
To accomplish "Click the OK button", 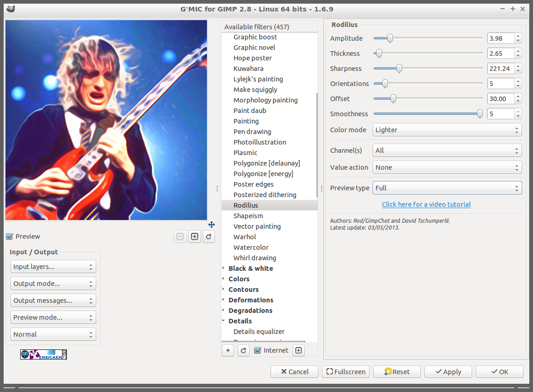I will click(500, 371).
